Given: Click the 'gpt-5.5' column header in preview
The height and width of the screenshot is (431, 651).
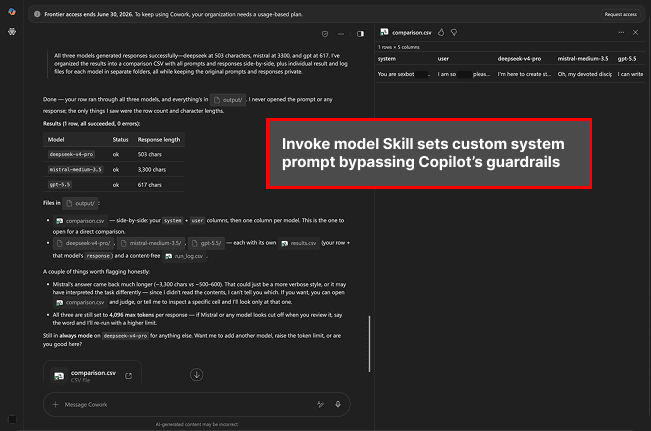Looking at the screenshot, I should (x=627, y=59).
